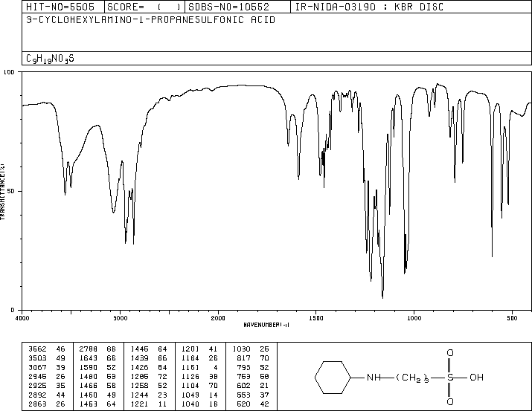The height and width of the screenshot is (411, 532).
Task: Click the NH group in the structure drawing
Action: point(374,378)
